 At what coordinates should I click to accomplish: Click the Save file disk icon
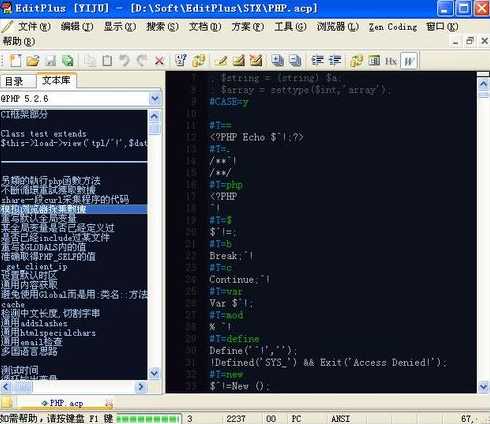click(51, 61)
